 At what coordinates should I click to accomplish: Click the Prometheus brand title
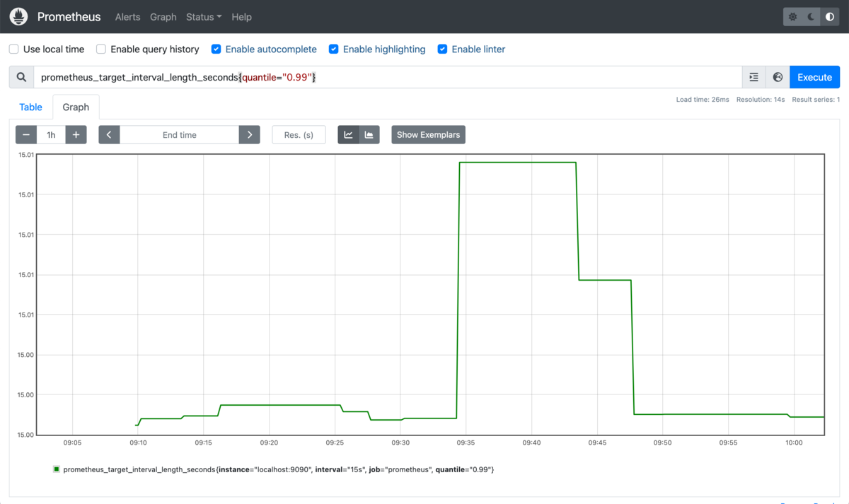point(69,16)
